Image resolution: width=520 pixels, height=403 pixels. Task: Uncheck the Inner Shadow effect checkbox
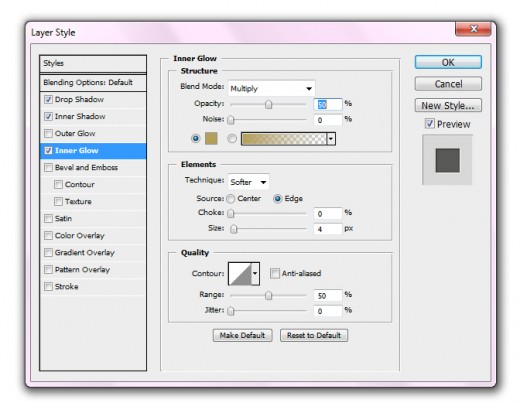[x=48, y=116]
